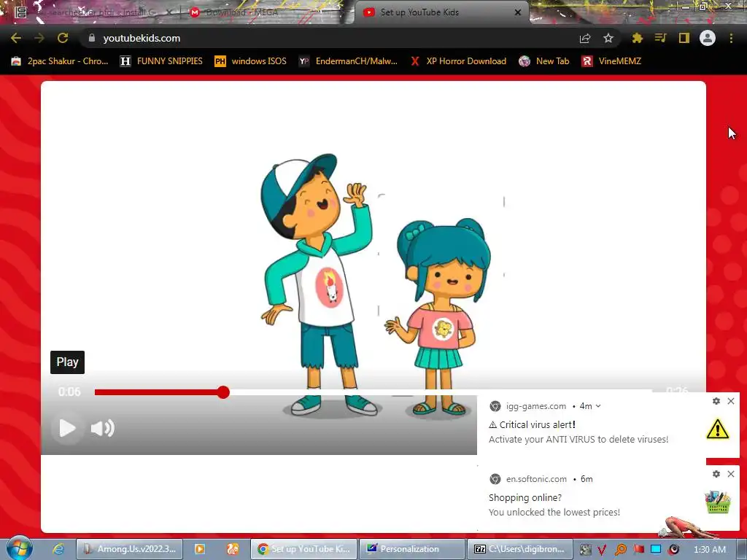Click the yellow warning triangle in the notification
Image resolution: width=747 pixels, height=560 pixels.
click(718, 429)
